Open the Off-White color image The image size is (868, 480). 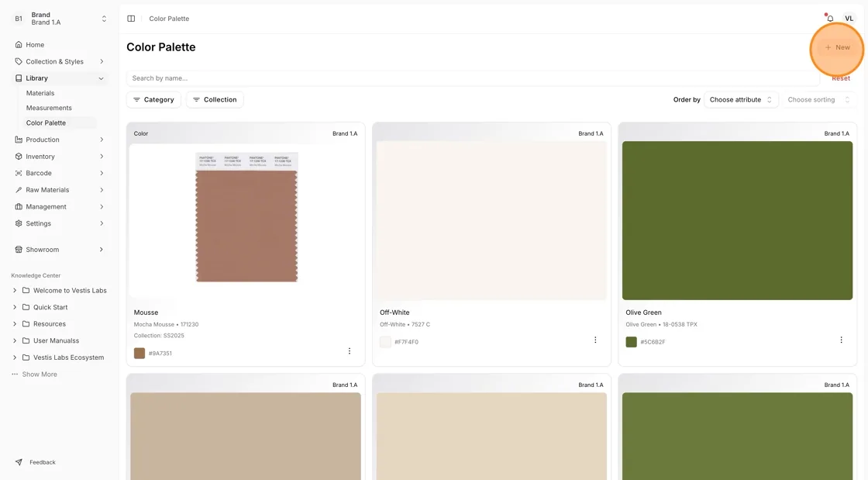click(x=491, y=220)
